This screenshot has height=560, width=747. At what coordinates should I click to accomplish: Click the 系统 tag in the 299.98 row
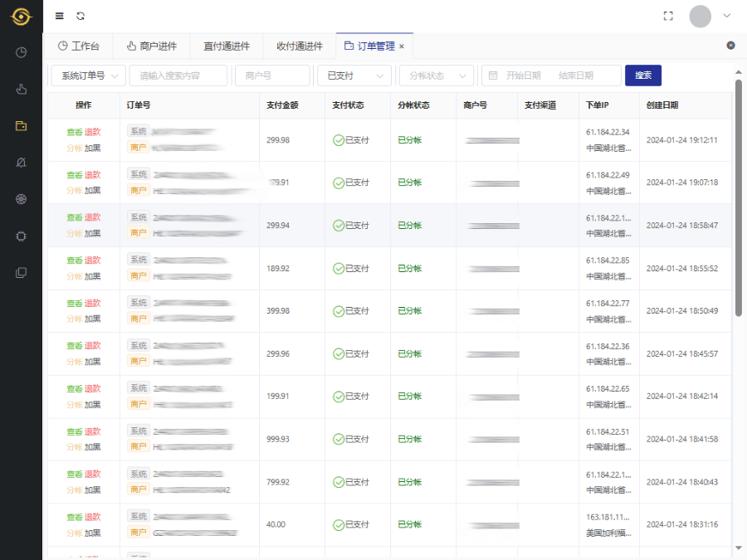point(139,131)
